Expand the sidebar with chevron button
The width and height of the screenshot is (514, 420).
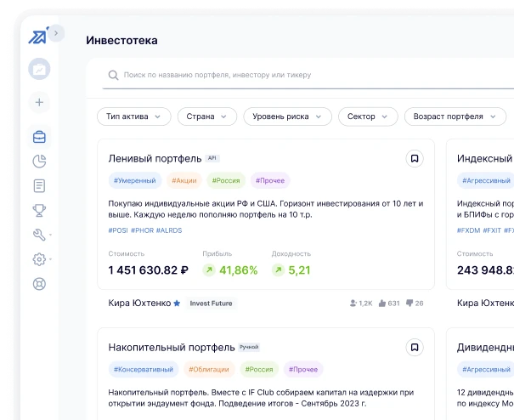pos(56,33)
